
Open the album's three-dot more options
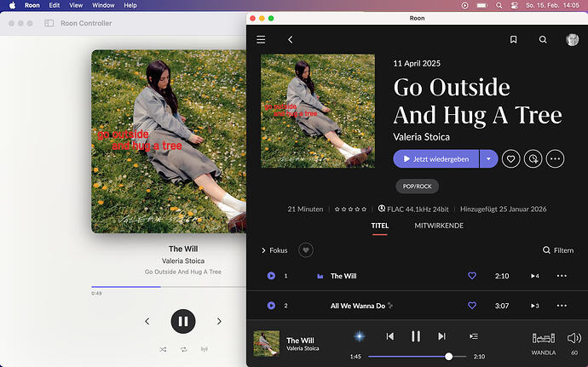coord(556,158)
